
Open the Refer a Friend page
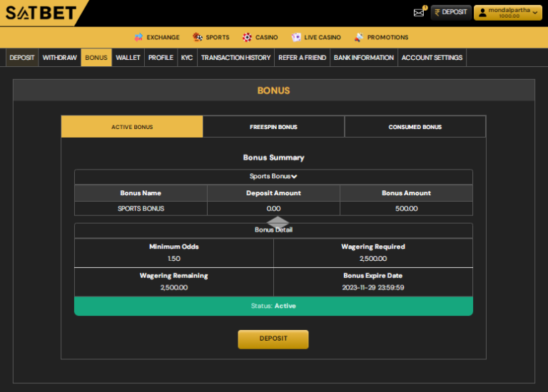(x=302, y=58)
